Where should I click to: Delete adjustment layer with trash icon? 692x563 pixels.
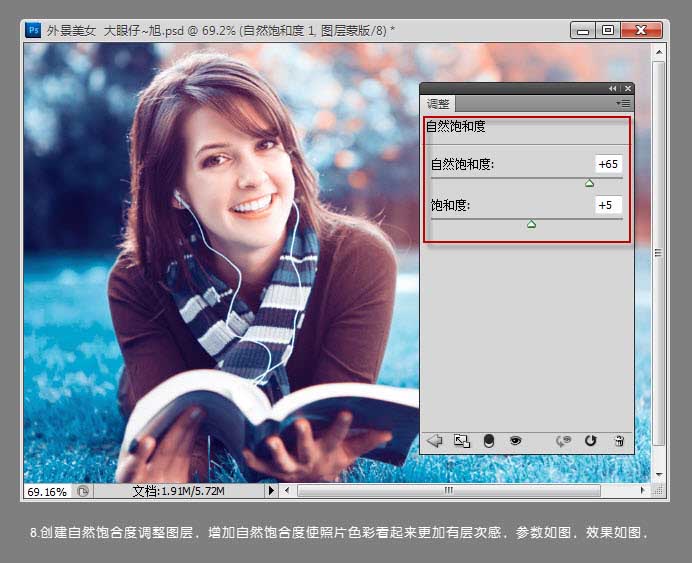pos(619,440)
